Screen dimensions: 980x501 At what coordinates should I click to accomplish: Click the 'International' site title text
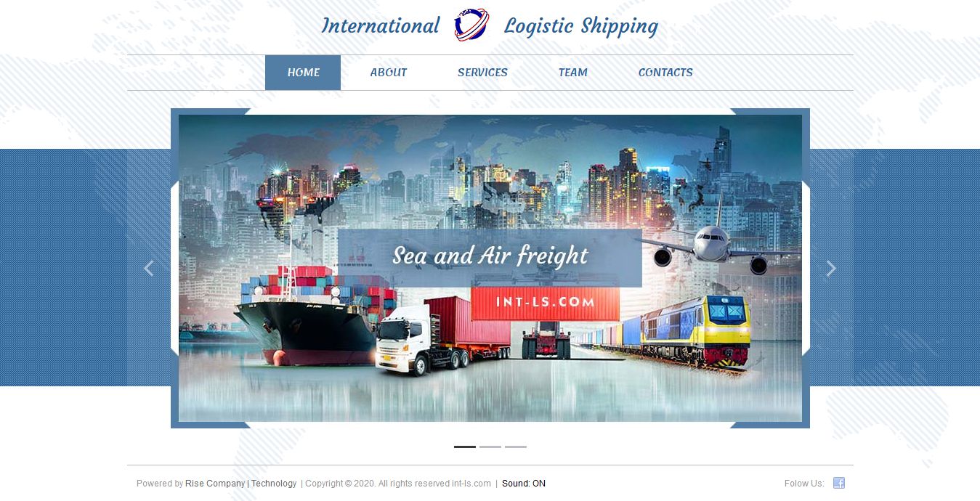pyautogui.click(x=381, y=26)
